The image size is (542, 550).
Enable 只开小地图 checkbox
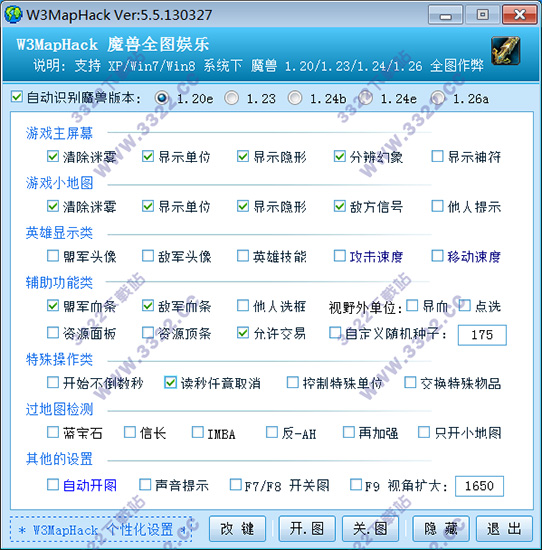click(424, 432)
